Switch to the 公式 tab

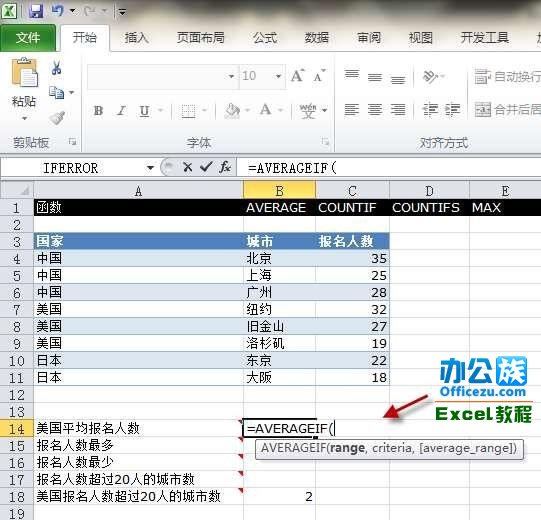(265, 38)
